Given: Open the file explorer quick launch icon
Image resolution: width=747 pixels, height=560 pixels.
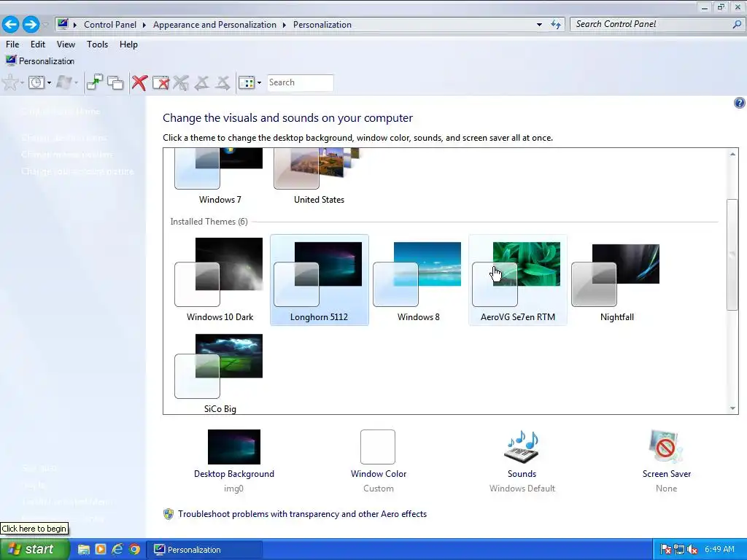Looking at the screenshot, I should [84, 550].
